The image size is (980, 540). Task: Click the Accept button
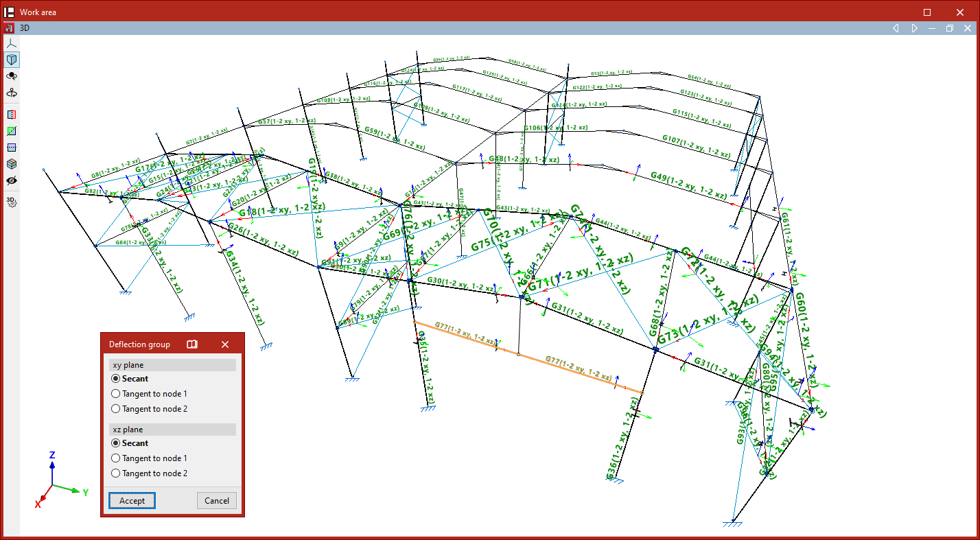[x=132, y=501]
